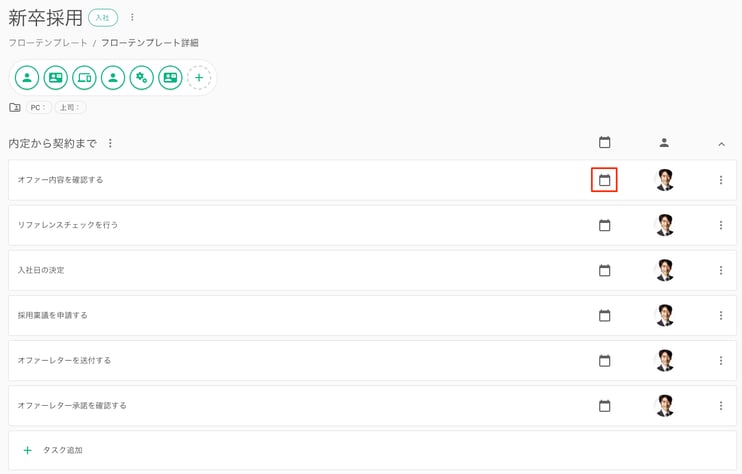Go to フローテンプレート breadcrumb
Image resolution: width=742 pixels, height=474 pixels.
point(48,43)
